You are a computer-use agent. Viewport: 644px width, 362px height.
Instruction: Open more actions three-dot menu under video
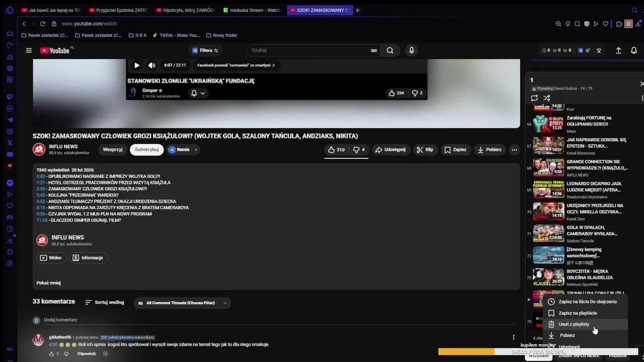[514, 150]
